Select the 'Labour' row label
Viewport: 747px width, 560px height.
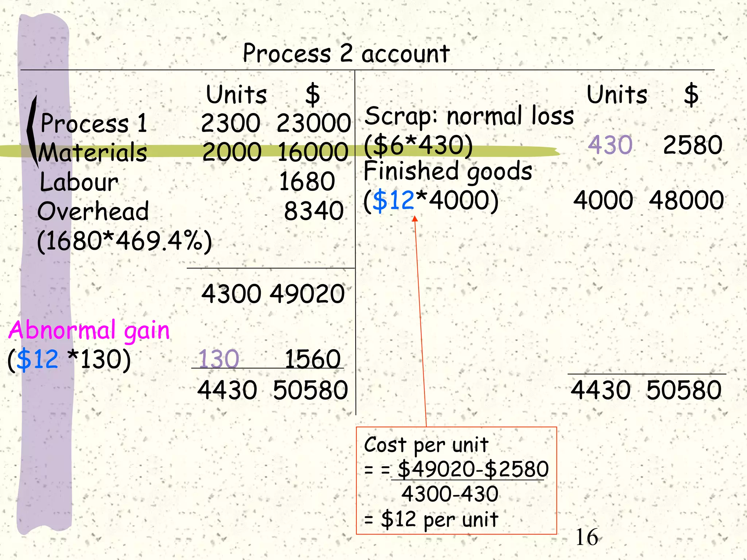point(79,182)
